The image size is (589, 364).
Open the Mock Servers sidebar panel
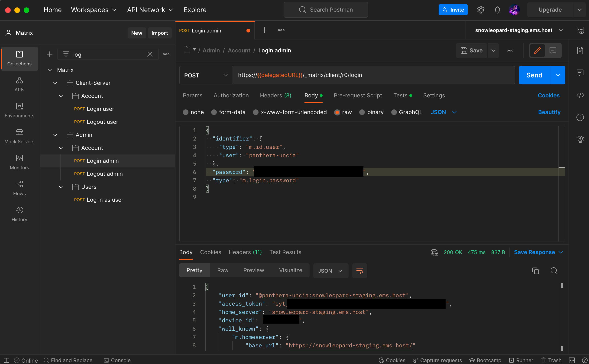(x=19, y=136)
